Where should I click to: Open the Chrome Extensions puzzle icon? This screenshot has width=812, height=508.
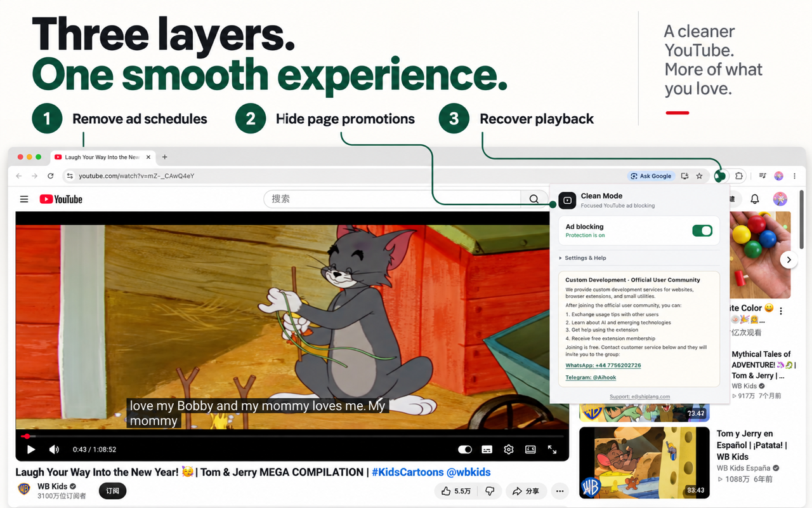click(x=739, y=176)
